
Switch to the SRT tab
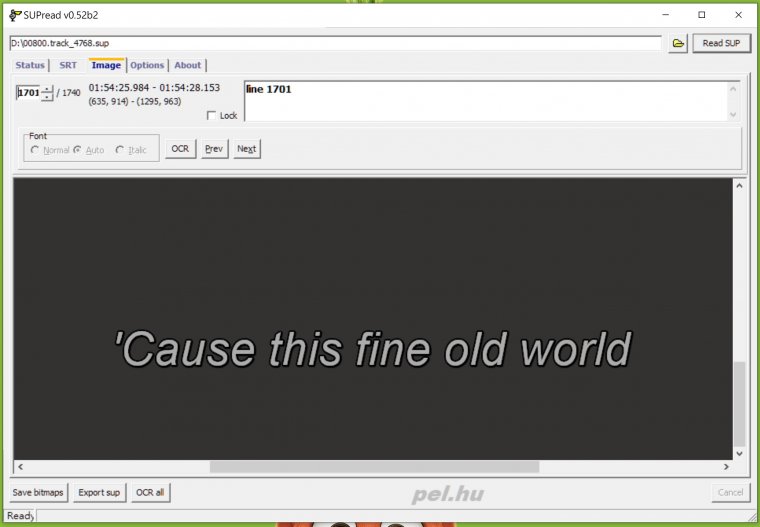click(x=68, y=65)
